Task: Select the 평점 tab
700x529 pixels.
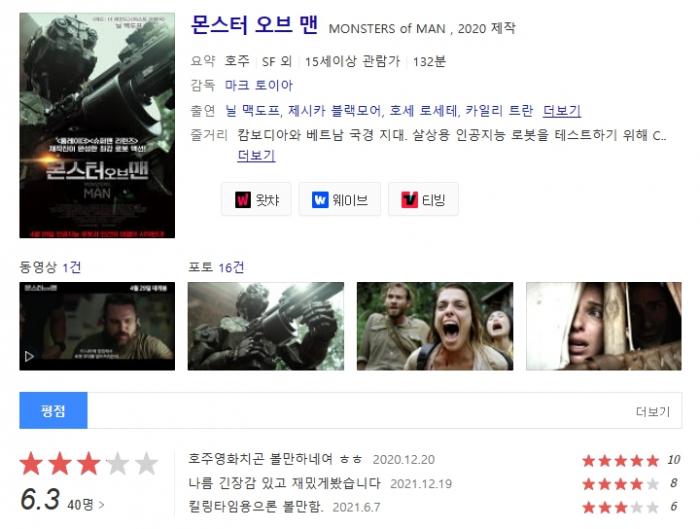Action: click(53, 411)
